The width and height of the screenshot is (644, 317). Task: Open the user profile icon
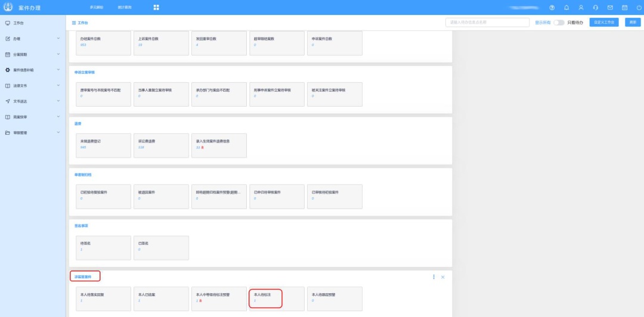(x=581, y=7)
